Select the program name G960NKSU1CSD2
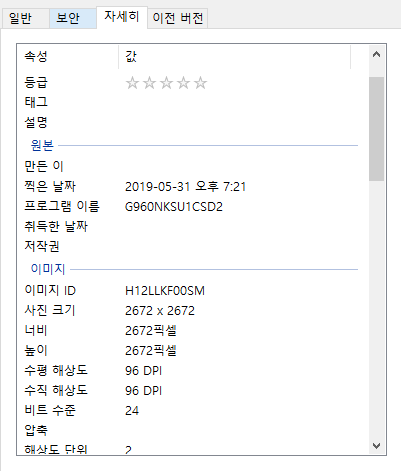Screen dimensions: 401x471 pos(174,207)
